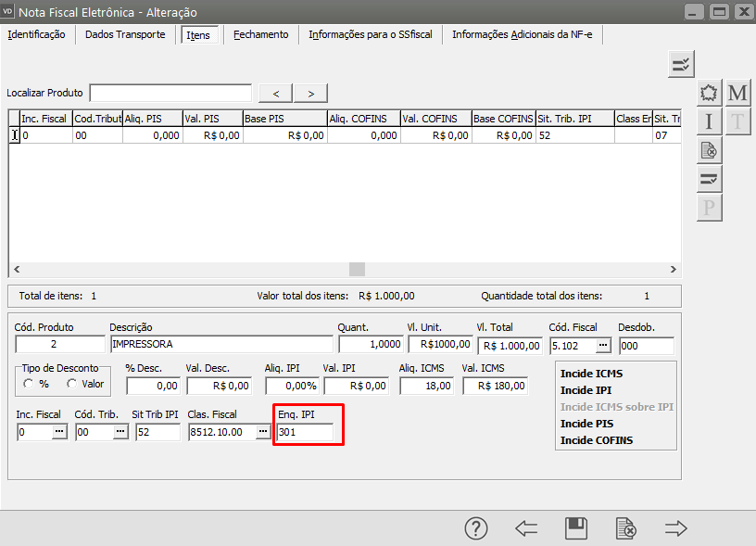Click the next product search button

[310, 93]
